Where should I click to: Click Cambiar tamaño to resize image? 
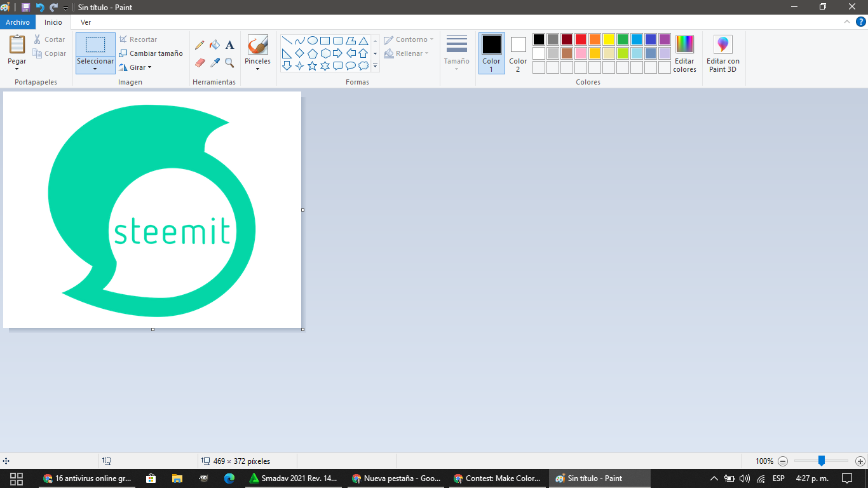click(x=151, y=53)
